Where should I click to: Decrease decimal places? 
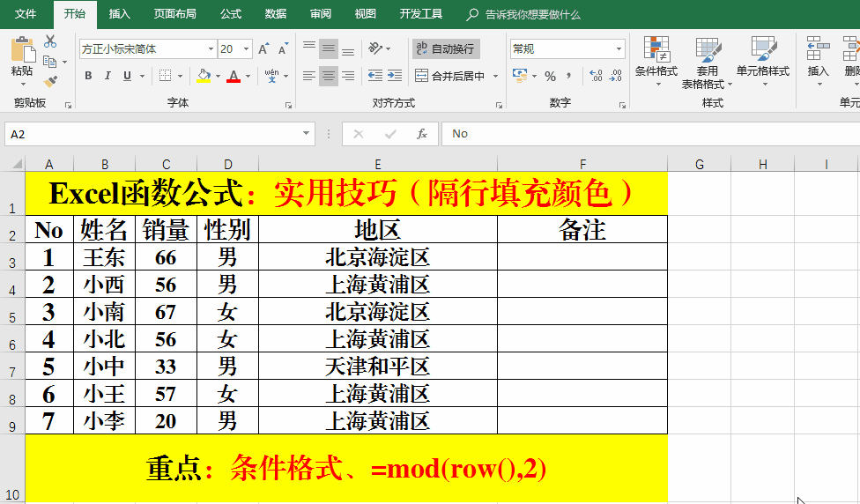pos(615,76)
